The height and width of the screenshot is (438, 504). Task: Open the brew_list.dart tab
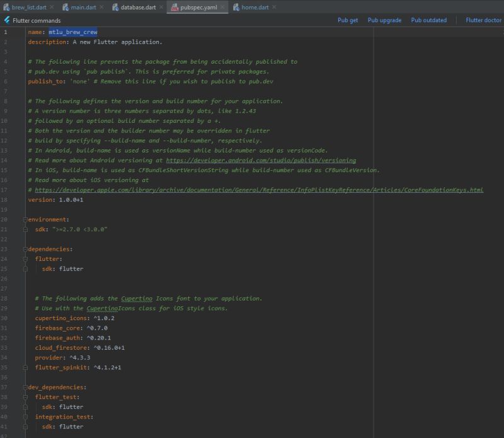28,6
